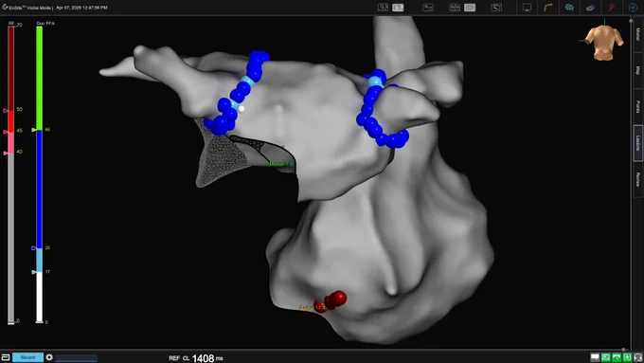Open the Map tab on right sidebar
644x363 pixels.
click(x=637, y=70)
